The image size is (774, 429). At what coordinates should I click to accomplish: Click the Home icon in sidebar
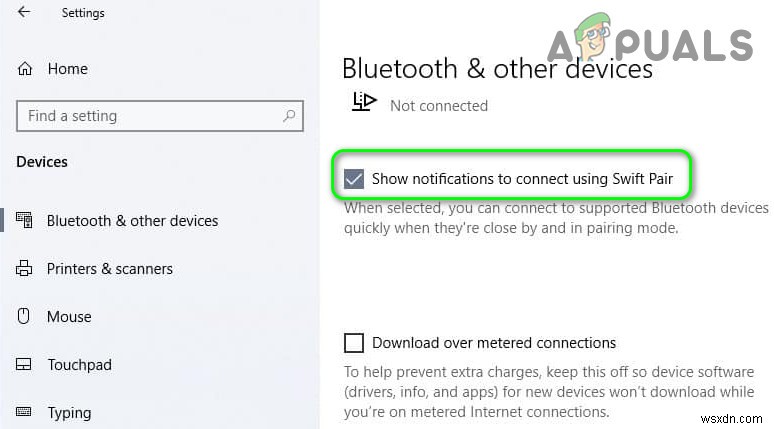coord(25,69)
